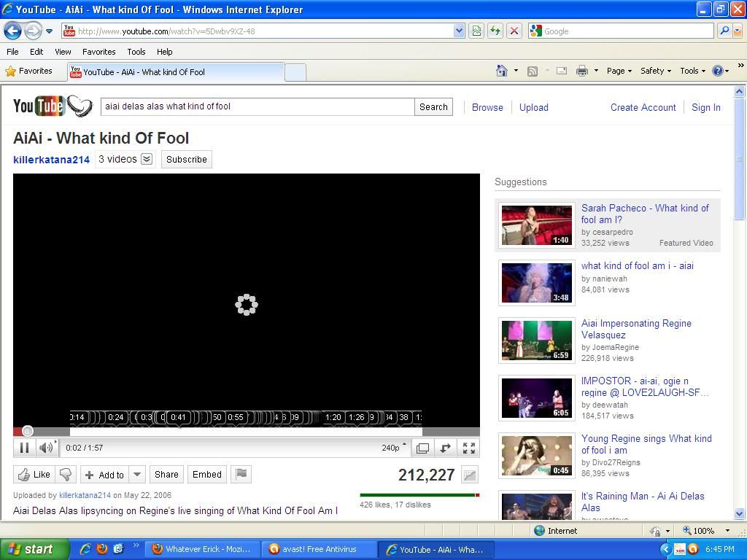The width and height of the screenshot is (747, 560).
Task: Open Sarah Pacheco suggested video thumbnail
Action: point(536,225)
